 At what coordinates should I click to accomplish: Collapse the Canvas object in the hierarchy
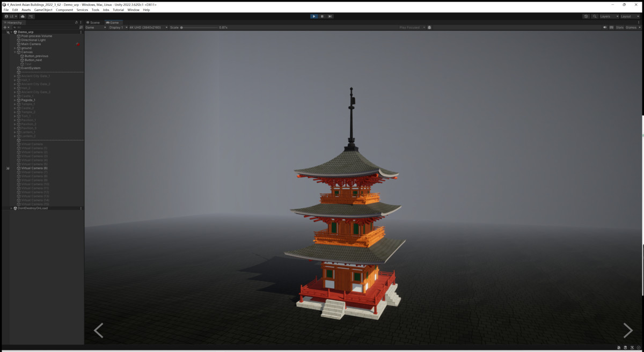click(x=14, y=52)
